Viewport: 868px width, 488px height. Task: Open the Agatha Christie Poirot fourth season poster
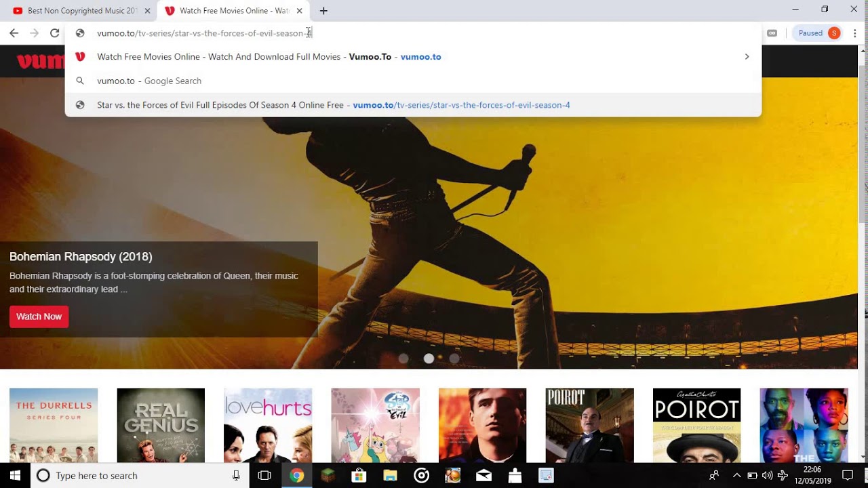pos(696,426)
